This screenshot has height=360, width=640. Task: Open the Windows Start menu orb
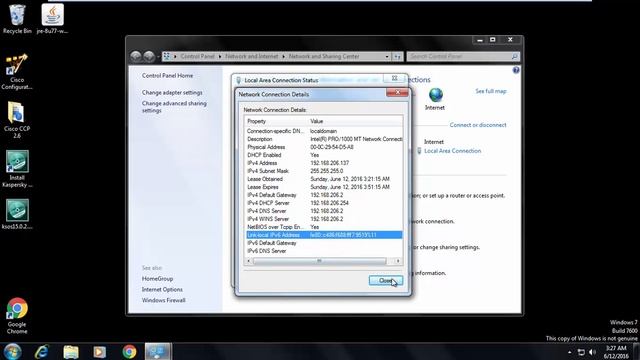[x=12, y=351]
